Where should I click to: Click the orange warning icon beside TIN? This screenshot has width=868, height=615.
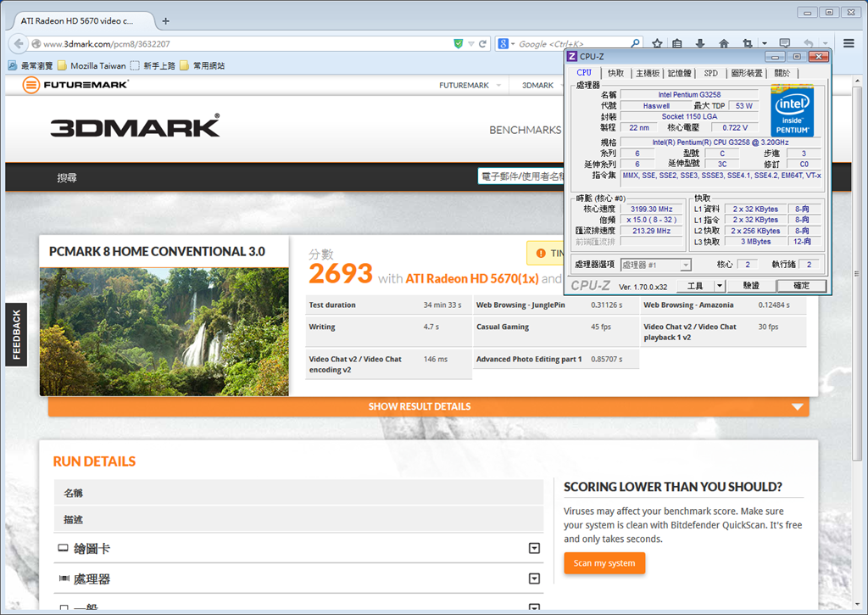(541, 253)
